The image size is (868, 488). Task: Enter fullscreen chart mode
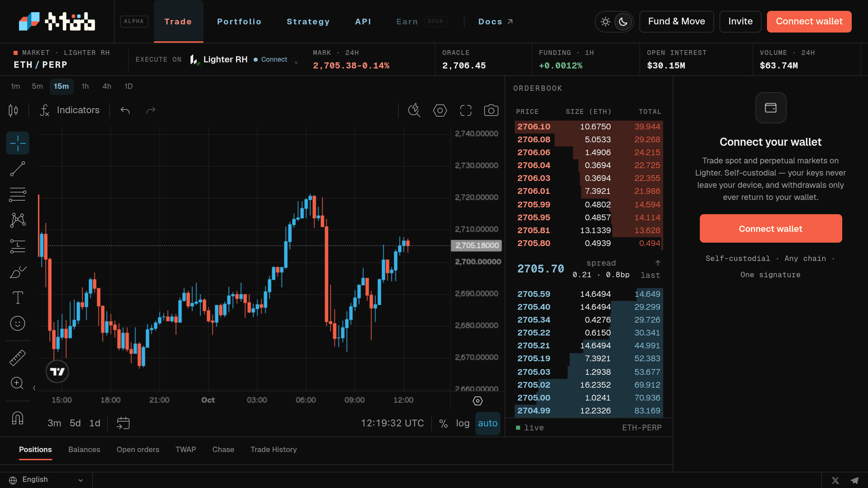[x=466, y=110]
